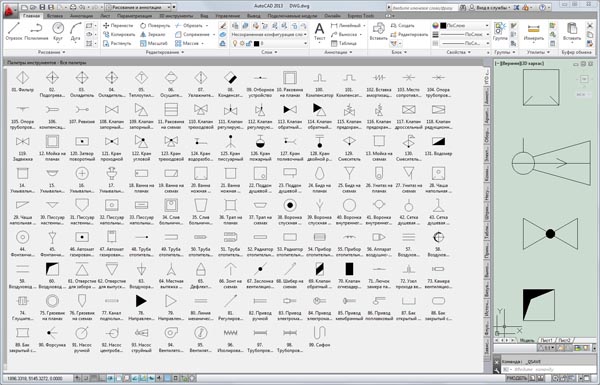600x385 pixels.
Task: Pick the Дуга (Arc) tool
Action: [x=75, y=31]
